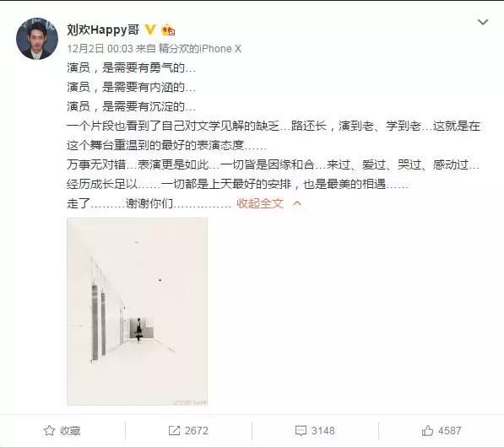Click the membership crown badge icon
The width and height of the screenshot is (504, 447).
168,30
